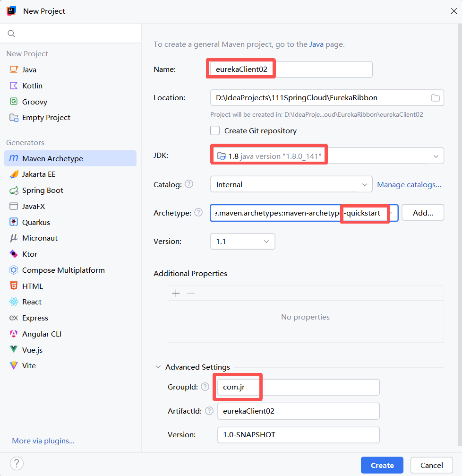Click the React atom icon
The width and height of the screenshot is (462, 476).
tap(14, 302)
